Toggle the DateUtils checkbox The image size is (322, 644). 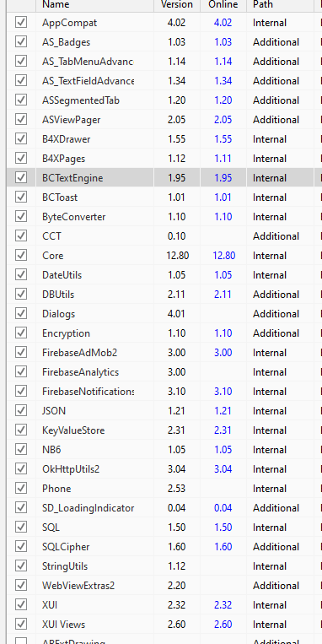coord(21,275)
